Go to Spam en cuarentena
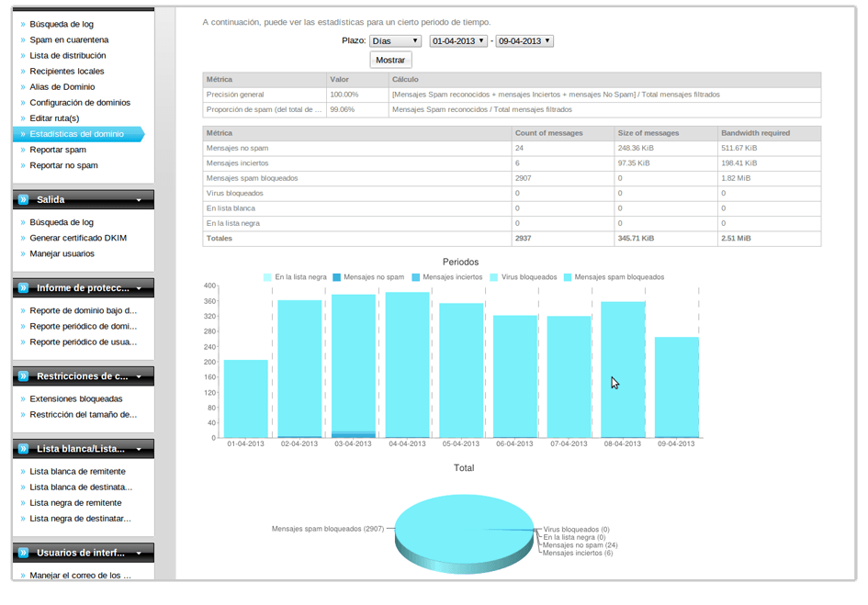The image size is (868, 605). pos(69,39)
